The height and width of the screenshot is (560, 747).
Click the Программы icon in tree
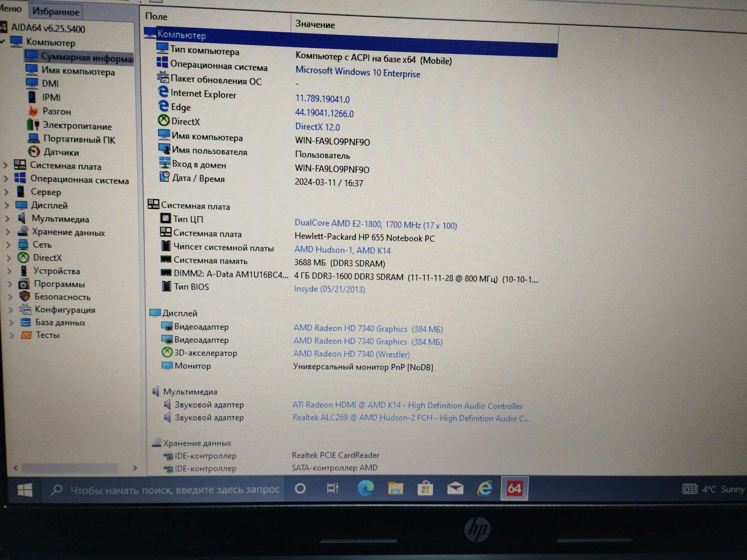click(x=24, y=284)
